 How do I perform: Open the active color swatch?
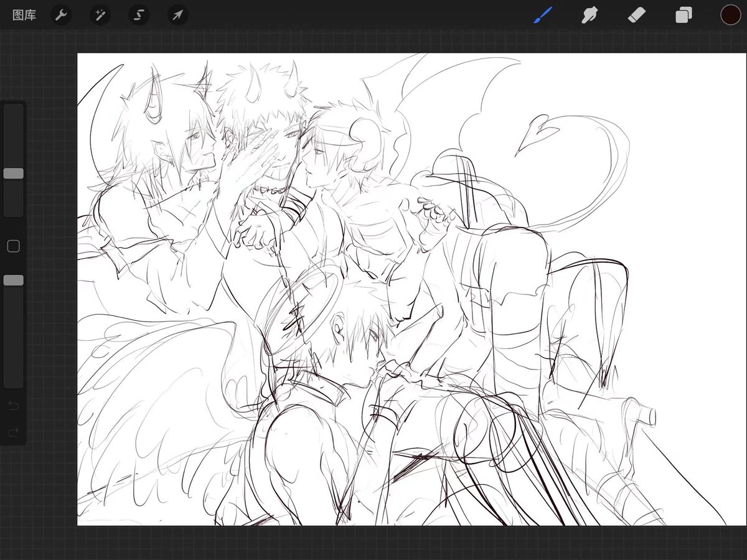[x=731, y=14]
